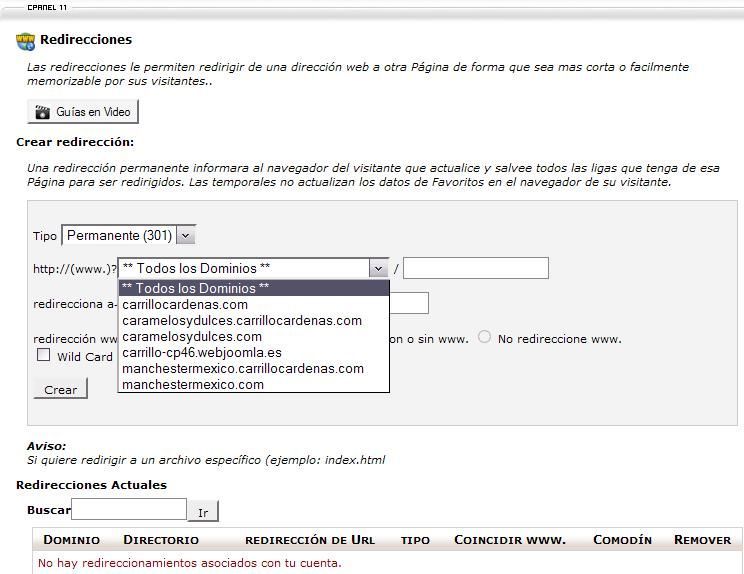This screenshot has height=574, width=744.
Task: Click the video camera icon in Guías en Video
Action: (42, 112)
